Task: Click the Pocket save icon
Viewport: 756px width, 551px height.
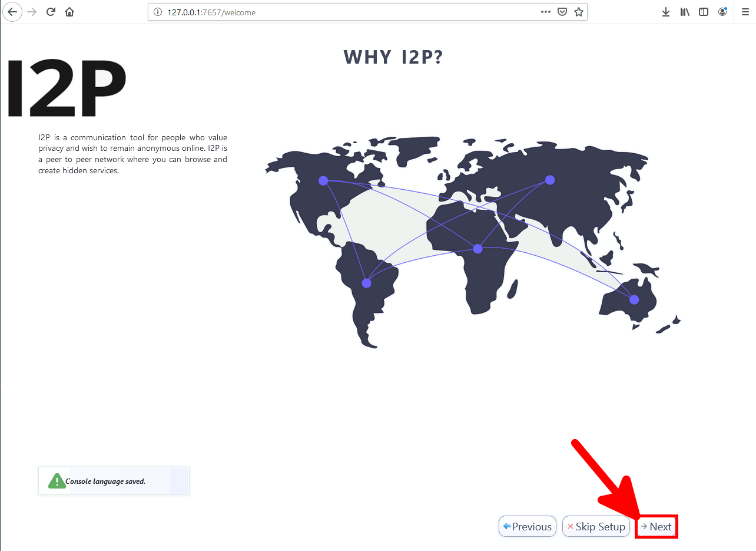Action: [x=562, y=12]
